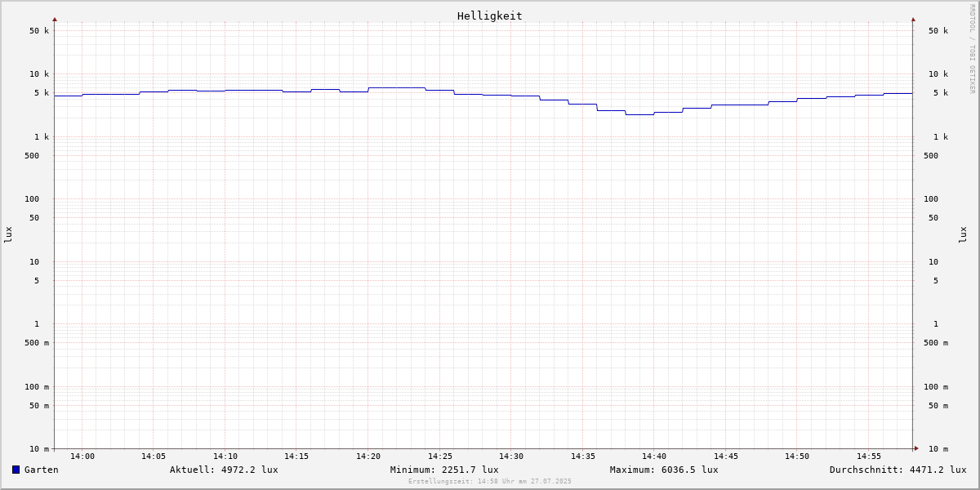Click the right axis 10 m label
The width and height of the screenshot is (980, 490).
[938, 449]
